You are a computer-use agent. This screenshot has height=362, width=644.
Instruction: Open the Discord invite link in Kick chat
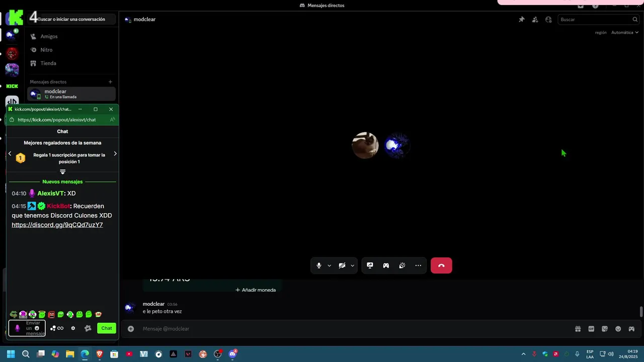pos(57,225)
